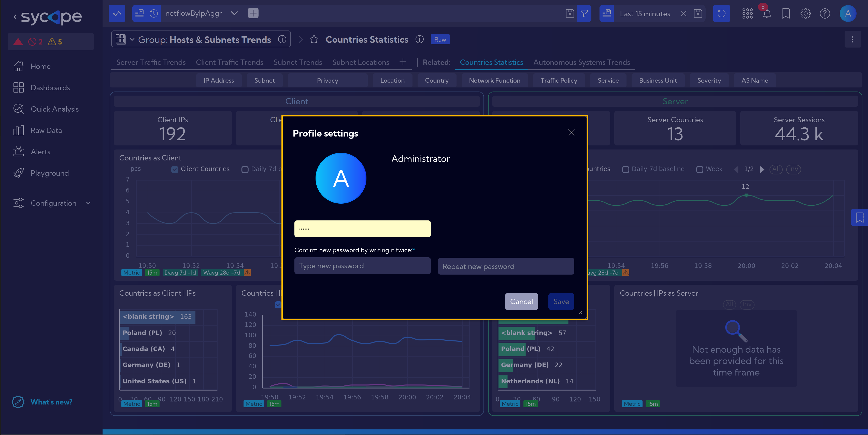The image size is (868, 435).
Task: Open the add-bookmark side tab icon
Action: click(859, 217)
